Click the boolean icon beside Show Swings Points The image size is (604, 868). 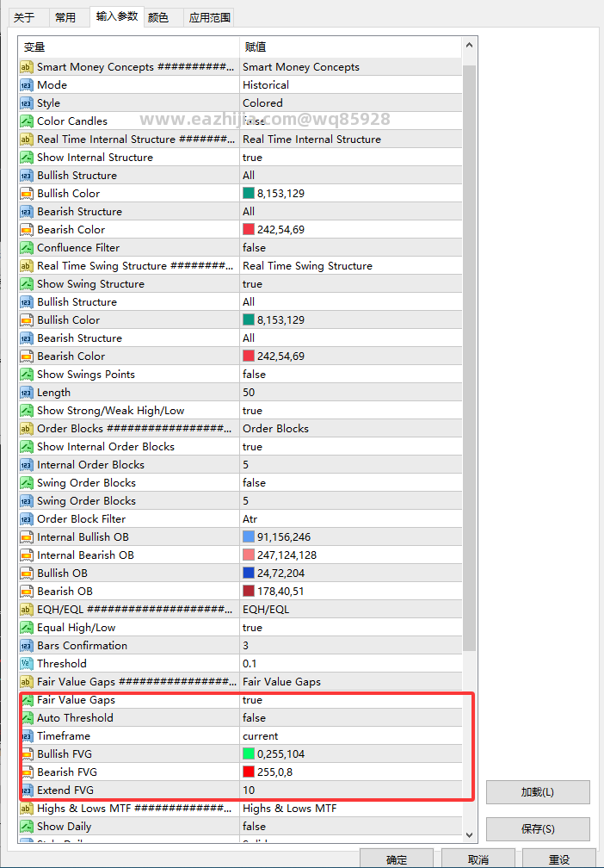tap(27, 375)
